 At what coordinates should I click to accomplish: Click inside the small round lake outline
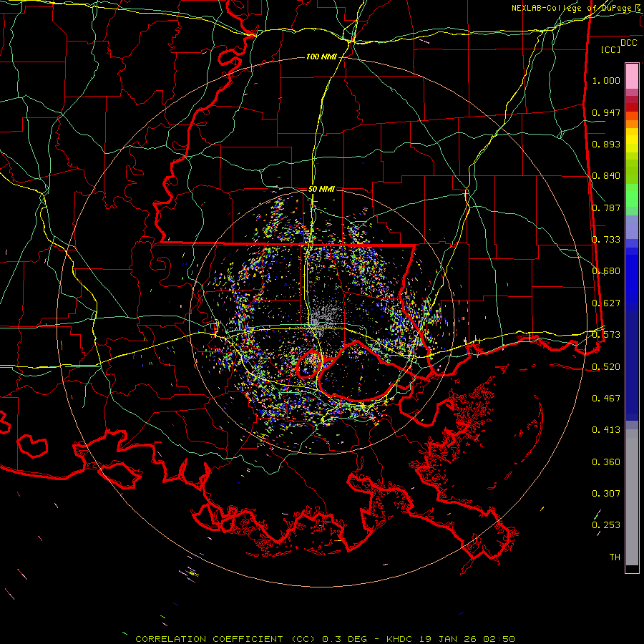tap(309, 364)
